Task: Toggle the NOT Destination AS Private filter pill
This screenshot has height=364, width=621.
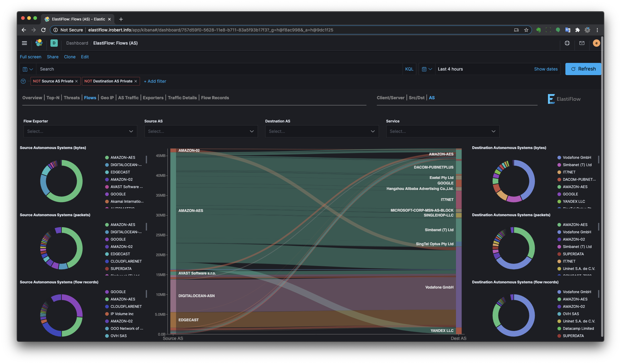Action: coord(108,81)
